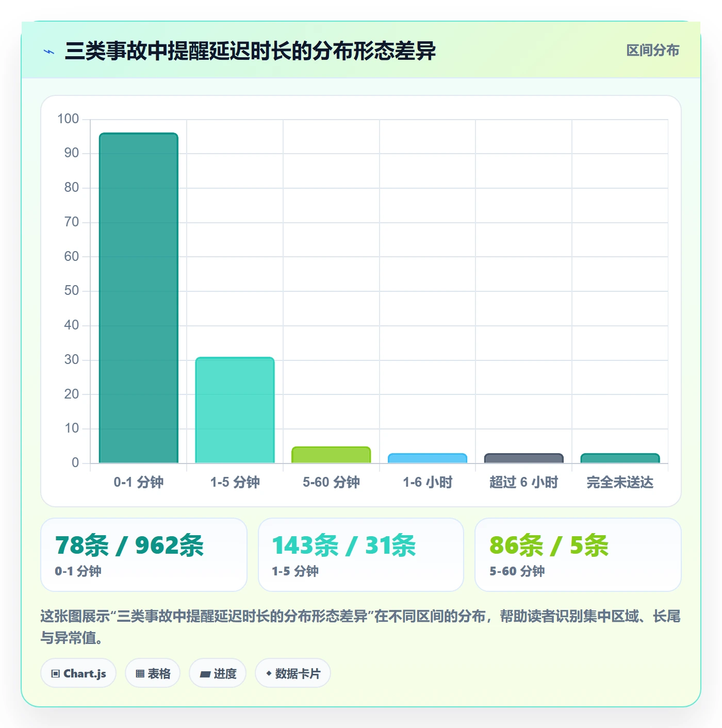Click the 完全未送达 bar
Viewport: 722px width, 728px height.
pos(620,458)
